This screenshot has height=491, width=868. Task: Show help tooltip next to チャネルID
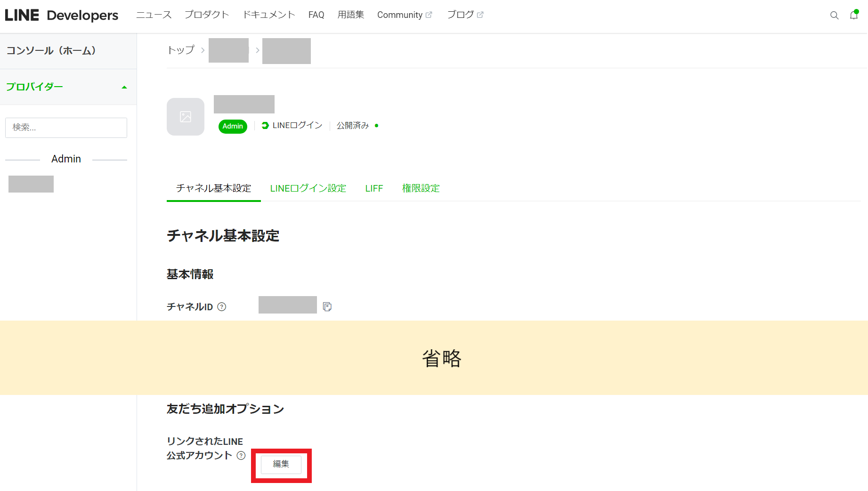pos(222,307)
